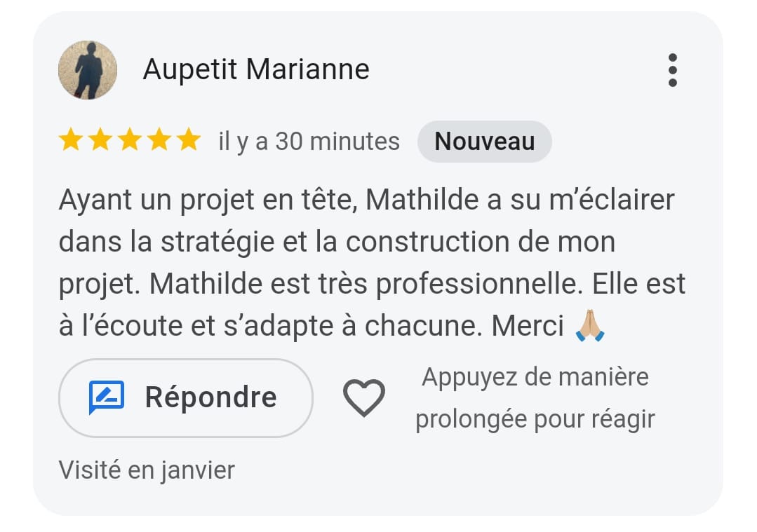Click the 'Visité en janvier' label

tap(147, 470)
